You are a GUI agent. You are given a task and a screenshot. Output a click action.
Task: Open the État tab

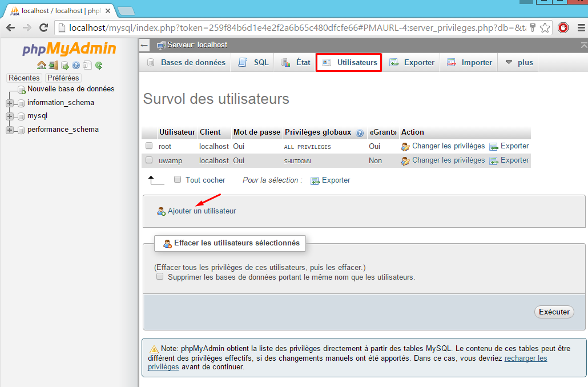[x=296, y=63]
